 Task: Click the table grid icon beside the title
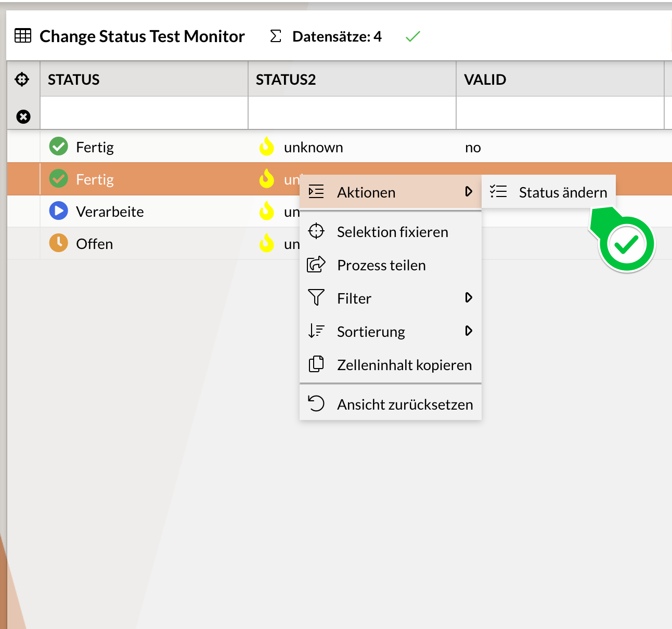click(x=23, y=36)
